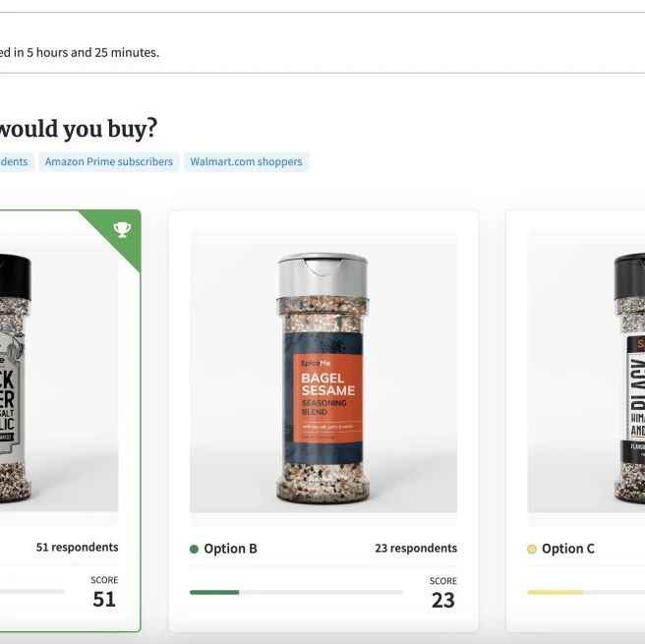
Task: Open the Amazon Prime subscribers tag
Action: click(109, 161)
